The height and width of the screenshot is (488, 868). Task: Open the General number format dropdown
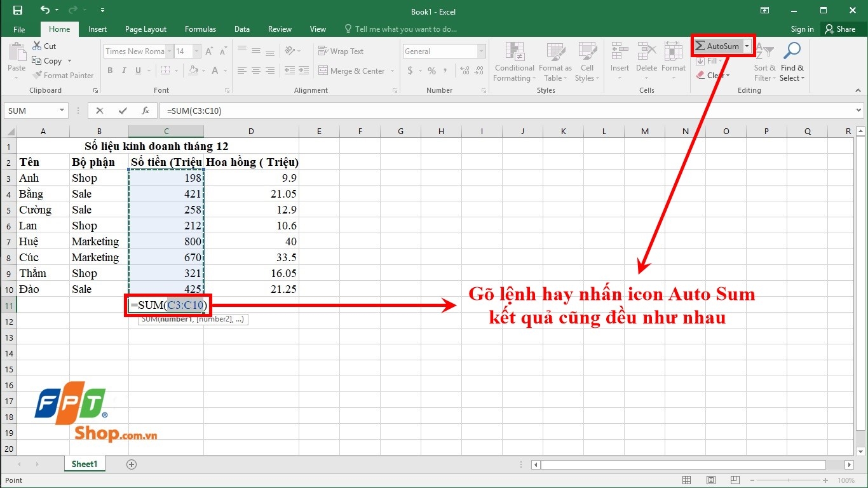point(481,51)
